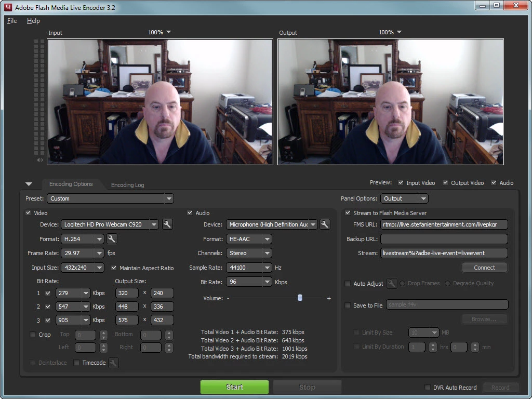This screenshot has width=532, height=399.
Task: Enable DVR Auto Record
Action: pyautogui.click(x=428, y=388)
